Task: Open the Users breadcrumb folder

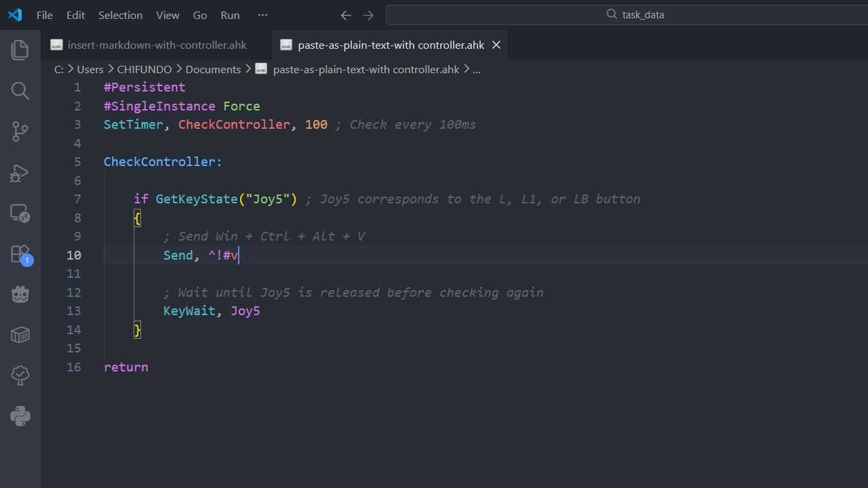Action: coord(90,69)
